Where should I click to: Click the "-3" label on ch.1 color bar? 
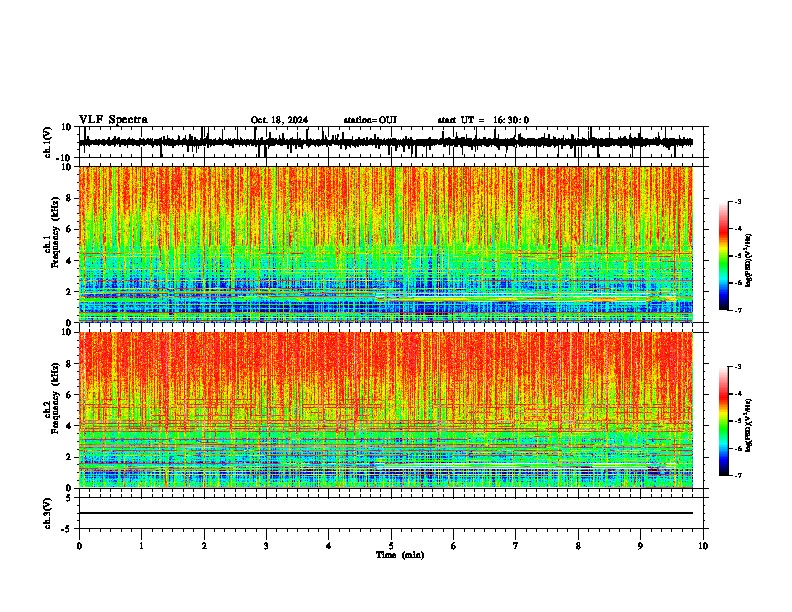coord(738,202)
